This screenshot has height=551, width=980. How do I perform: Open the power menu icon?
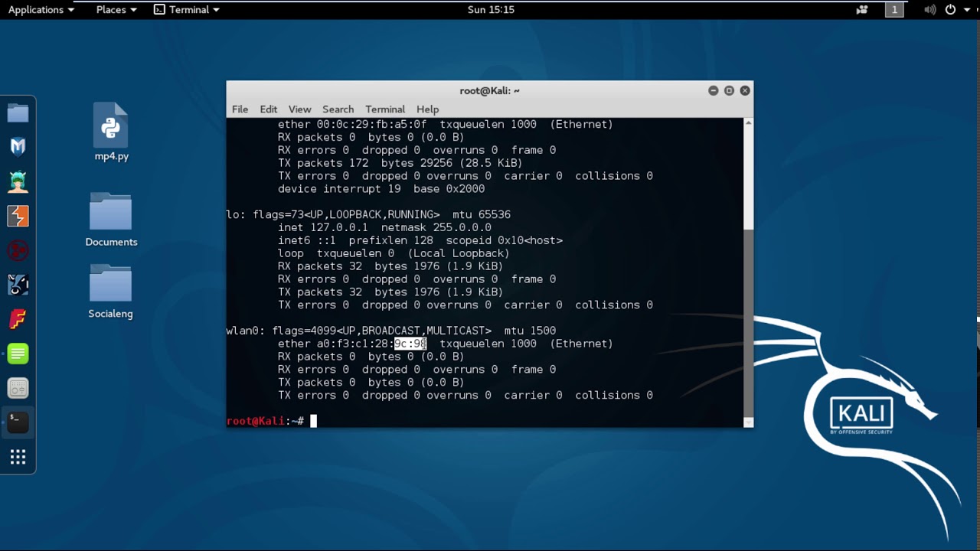[951, 10]
